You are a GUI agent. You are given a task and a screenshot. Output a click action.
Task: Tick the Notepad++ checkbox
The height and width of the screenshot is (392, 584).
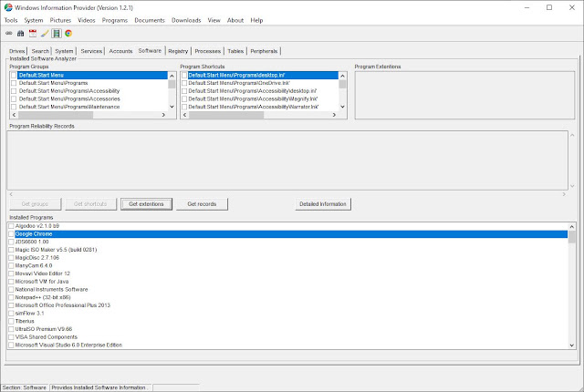click(11, 297)
